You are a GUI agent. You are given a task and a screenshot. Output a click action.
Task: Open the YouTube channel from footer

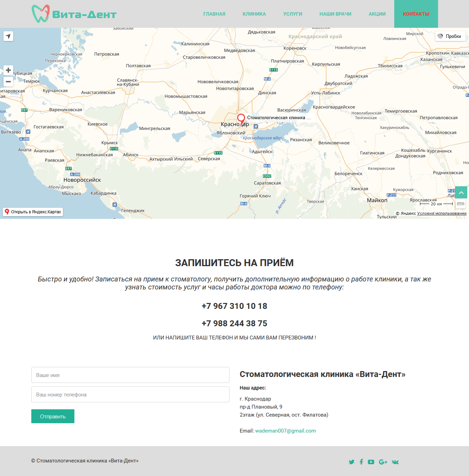coord(371,462)
